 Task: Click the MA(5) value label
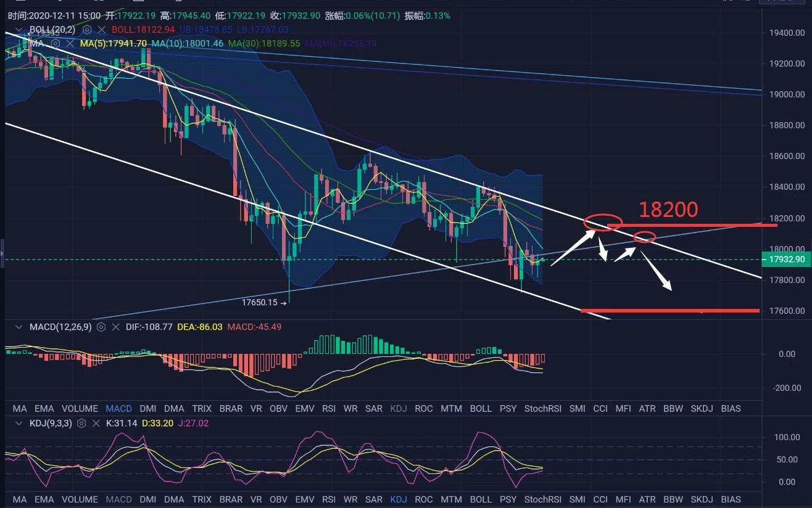(x=114, y=43)
